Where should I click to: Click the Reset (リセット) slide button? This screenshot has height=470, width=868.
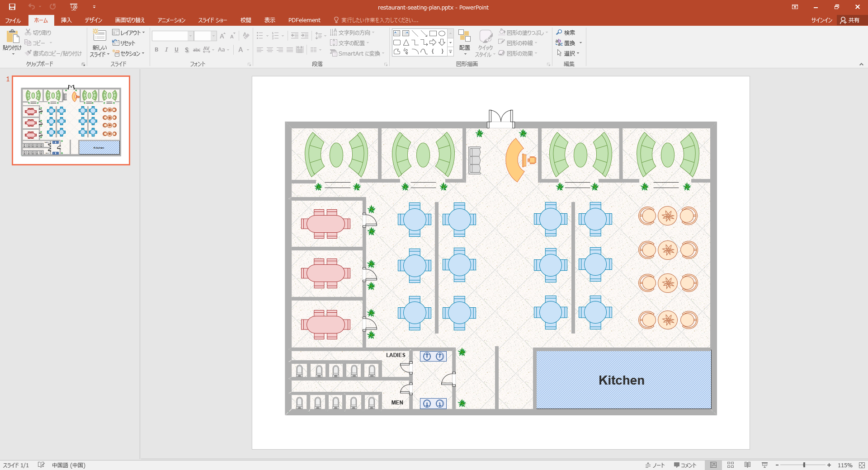124,43
